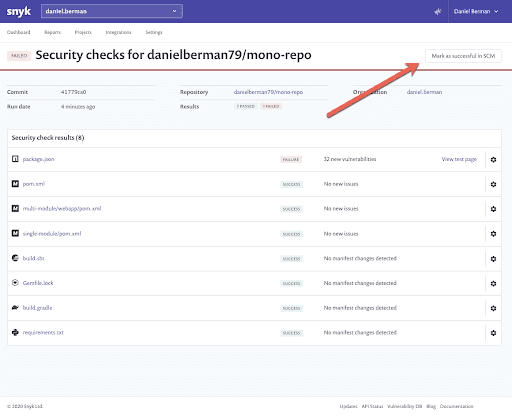Open the daniel.berman organization dropdown

[112, 11]
